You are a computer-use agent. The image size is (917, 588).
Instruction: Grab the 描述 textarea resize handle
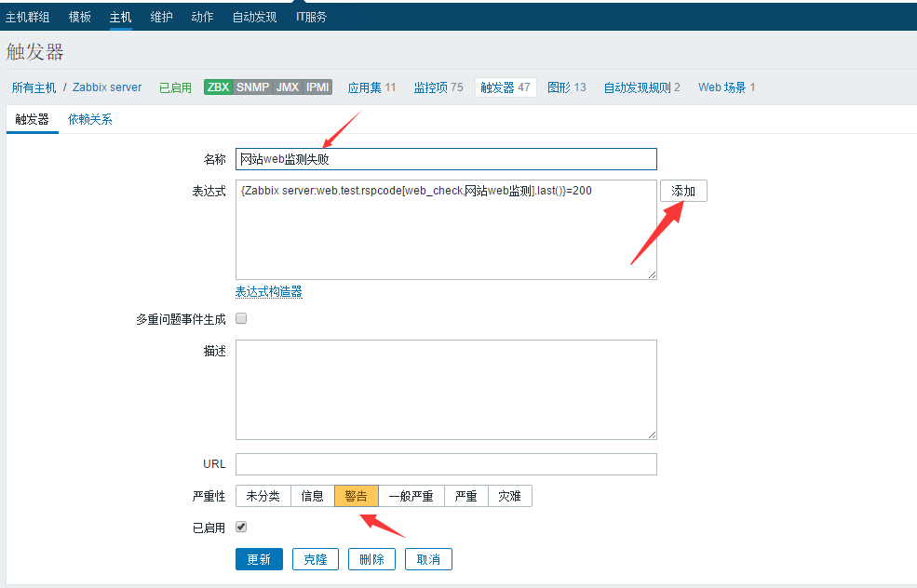tap(652, 434)
